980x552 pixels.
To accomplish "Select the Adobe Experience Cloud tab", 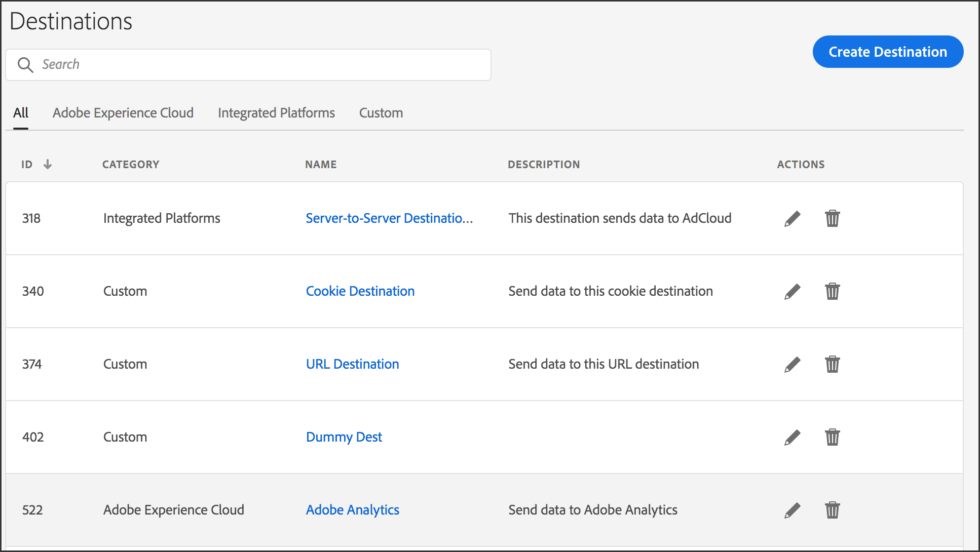I will point(123,112).
